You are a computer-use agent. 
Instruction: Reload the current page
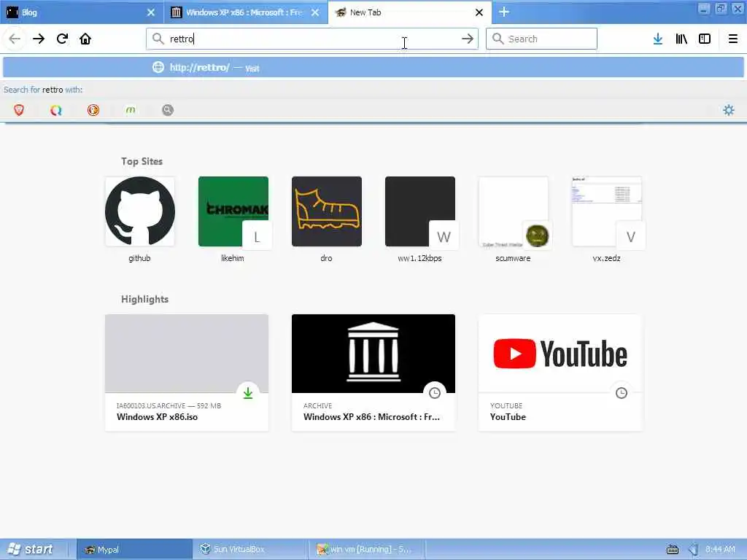62,39
